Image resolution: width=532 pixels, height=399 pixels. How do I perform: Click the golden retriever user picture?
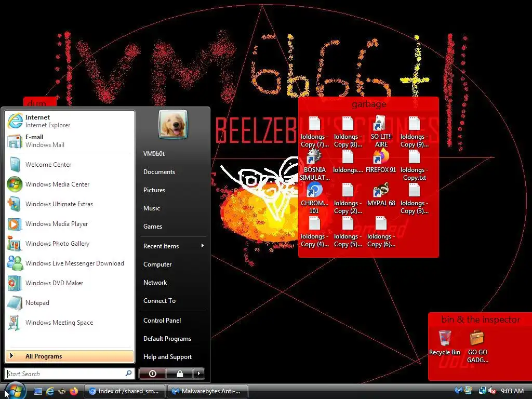pyautogui.click(x=173, y=124)
